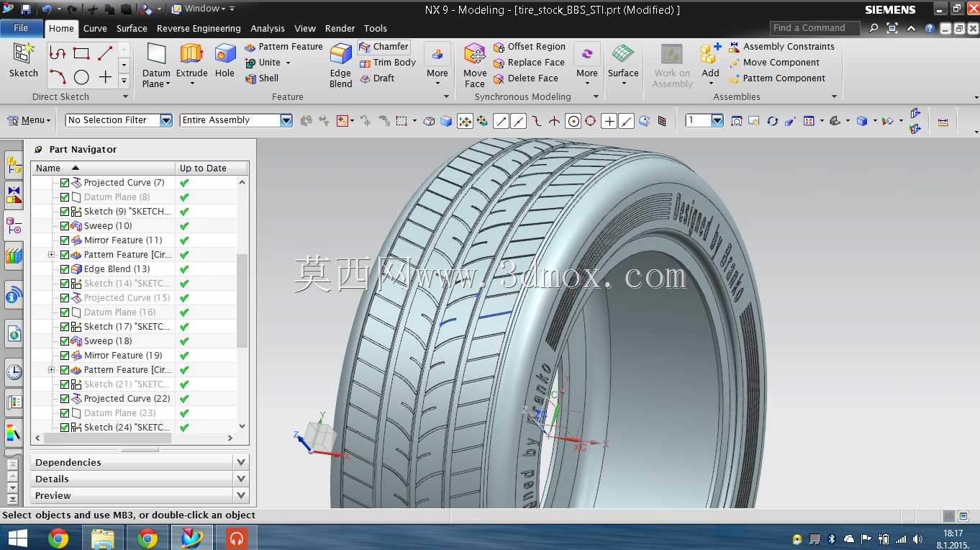Open the Entire Assembly scope dropdown
Viewport: 980px width, 550px height.
point(286,120)
